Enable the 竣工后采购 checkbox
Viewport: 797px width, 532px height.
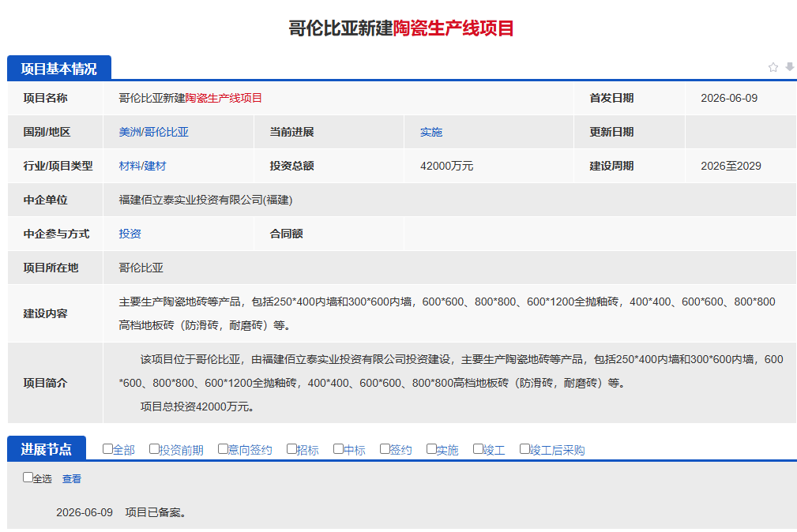click(x=524, y=448)
